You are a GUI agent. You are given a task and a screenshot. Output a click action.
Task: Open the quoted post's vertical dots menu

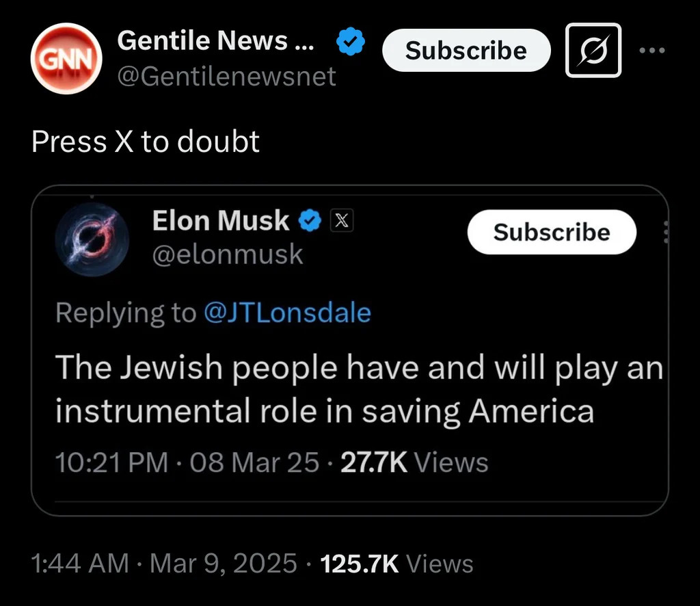coord(667,233)
